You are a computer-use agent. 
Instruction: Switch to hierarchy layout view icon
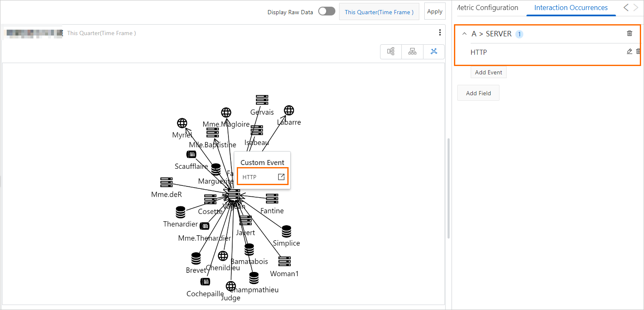tap(413, 51)
